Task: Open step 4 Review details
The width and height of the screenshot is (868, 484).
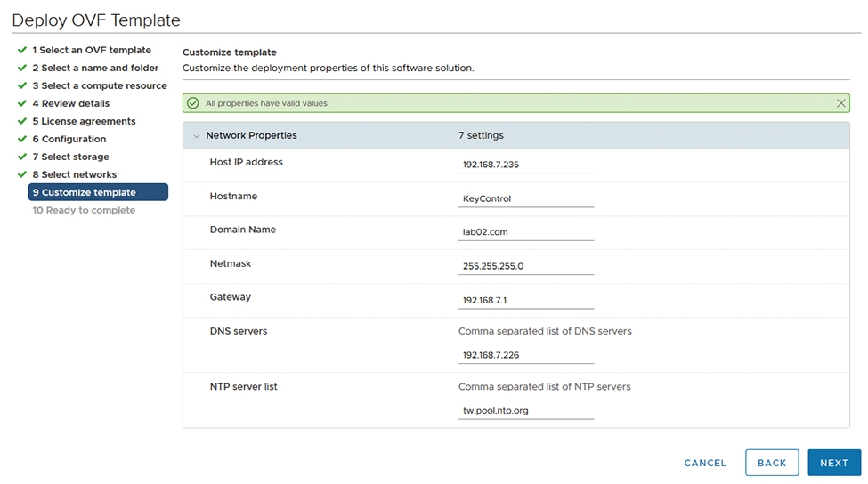Action: point(71,103)
